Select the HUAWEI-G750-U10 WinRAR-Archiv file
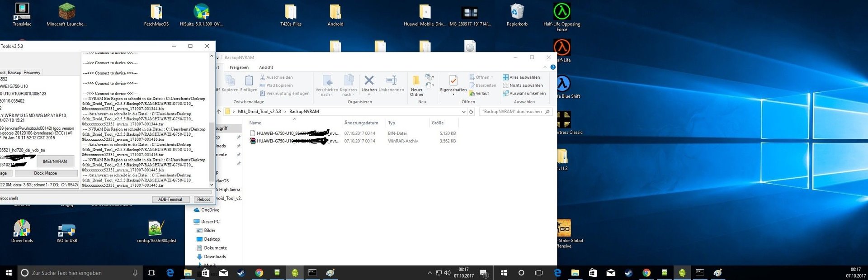 click(x=353, y=141)
